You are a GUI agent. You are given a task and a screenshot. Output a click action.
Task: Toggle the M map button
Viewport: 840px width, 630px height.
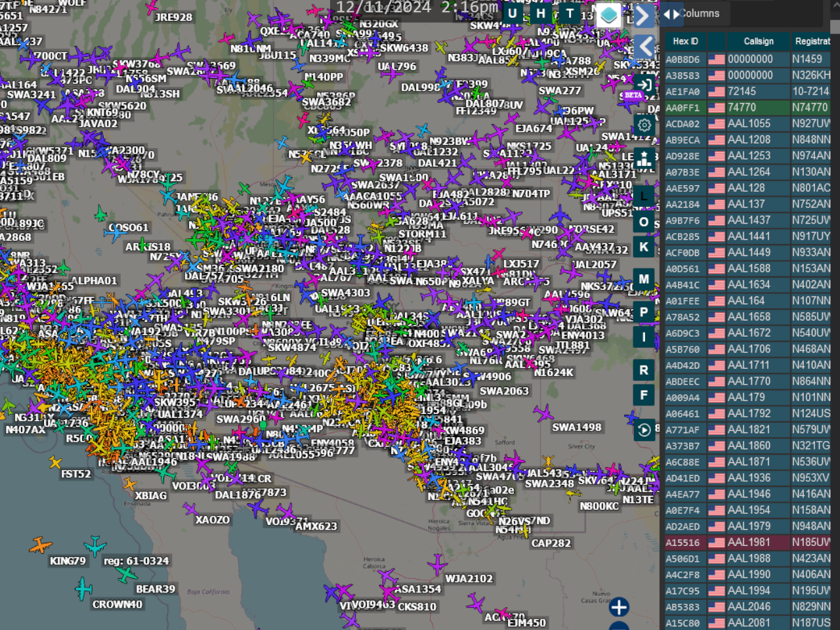644,279
